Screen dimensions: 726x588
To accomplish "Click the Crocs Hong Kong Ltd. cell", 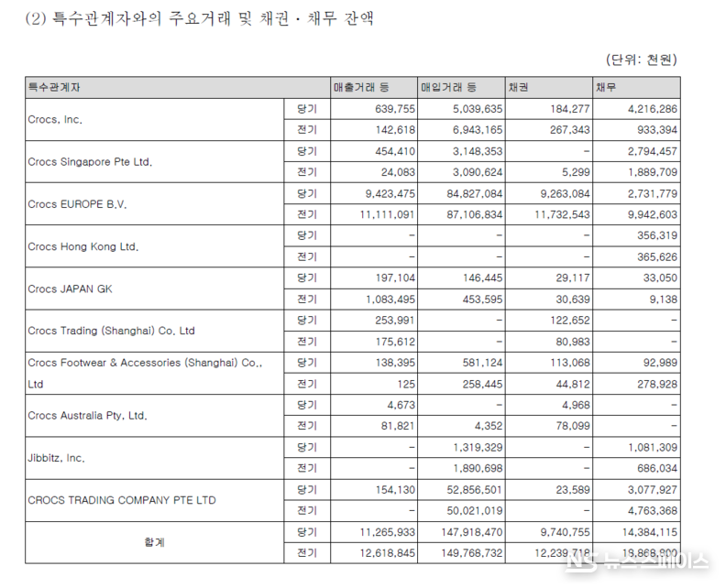I will (83, 246).
